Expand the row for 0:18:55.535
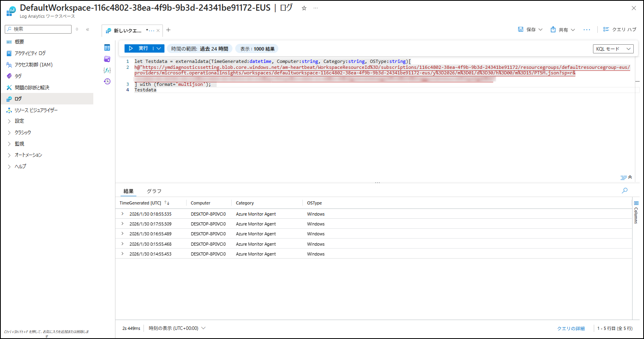 pos(123,214)
